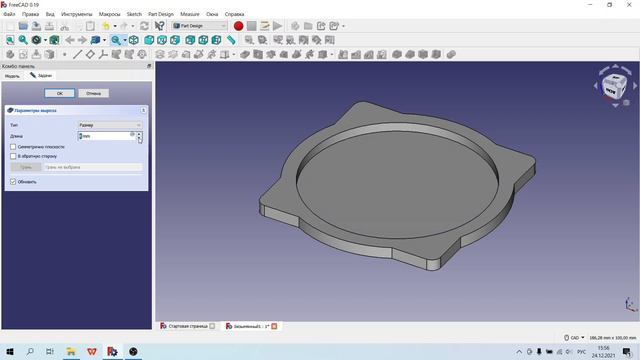This screenshot has width=640, height=360.
Task: Collapse the pocket parameters panel header
Action: 143,110
